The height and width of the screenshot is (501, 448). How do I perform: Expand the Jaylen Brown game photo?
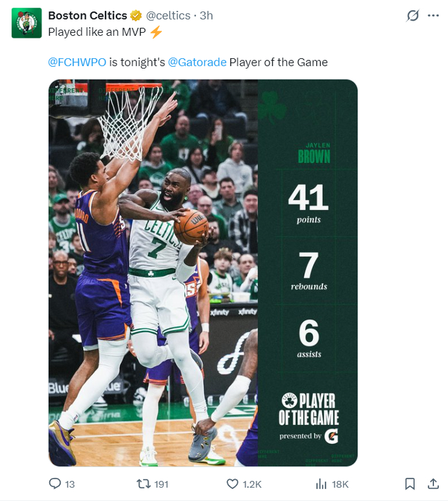click(203, 272)
